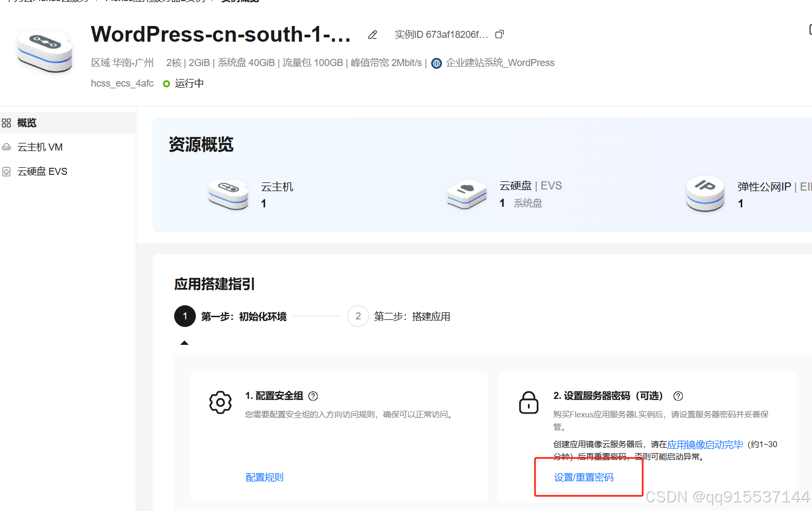The image size is (812, 511).
Task: Click the 资源概览 heading
Action: 201,145
